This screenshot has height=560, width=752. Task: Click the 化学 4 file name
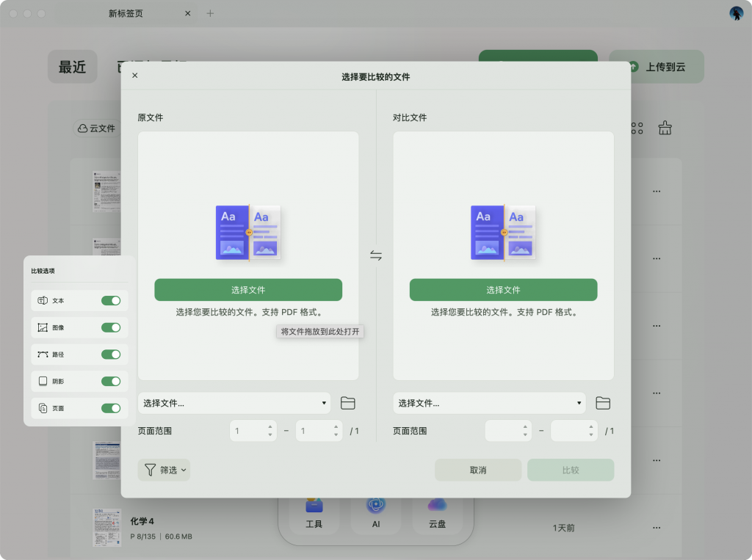coord(142,520)
